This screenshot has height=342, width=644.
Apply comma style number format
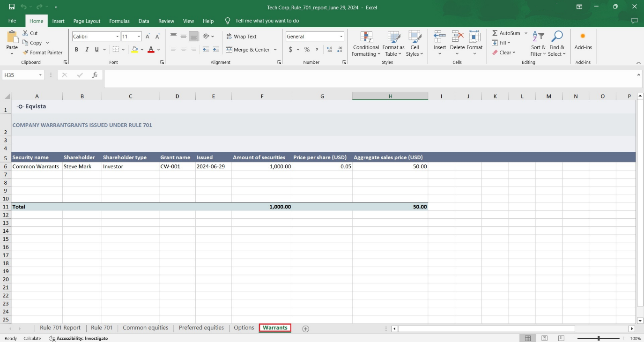point(317,49)
